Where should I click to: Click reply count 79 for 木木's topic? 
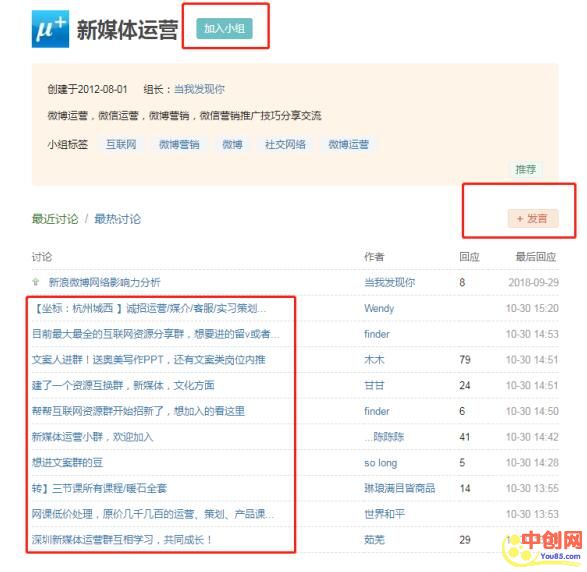coord(465,359)
